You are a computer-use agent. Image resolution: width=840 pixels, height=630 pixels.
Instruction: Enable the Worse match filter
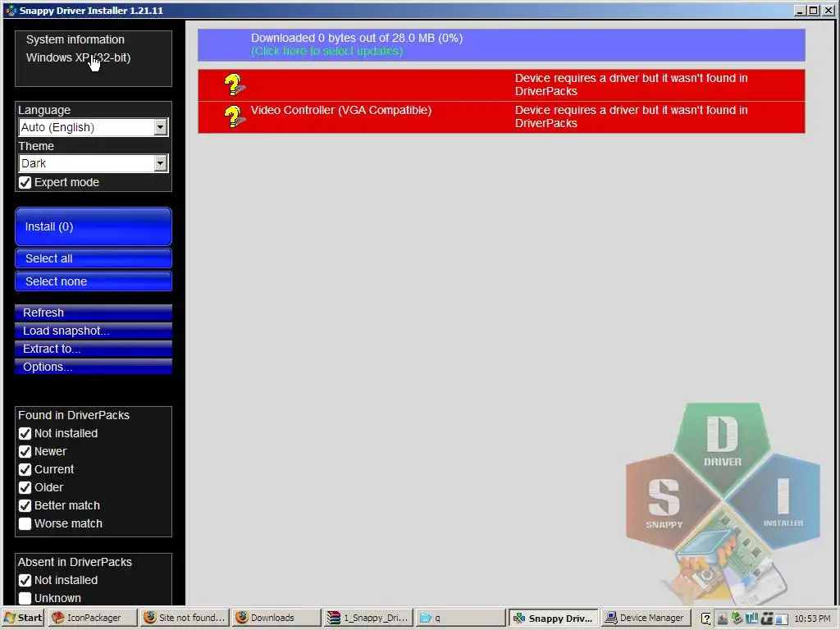click(x=25, y=524)
